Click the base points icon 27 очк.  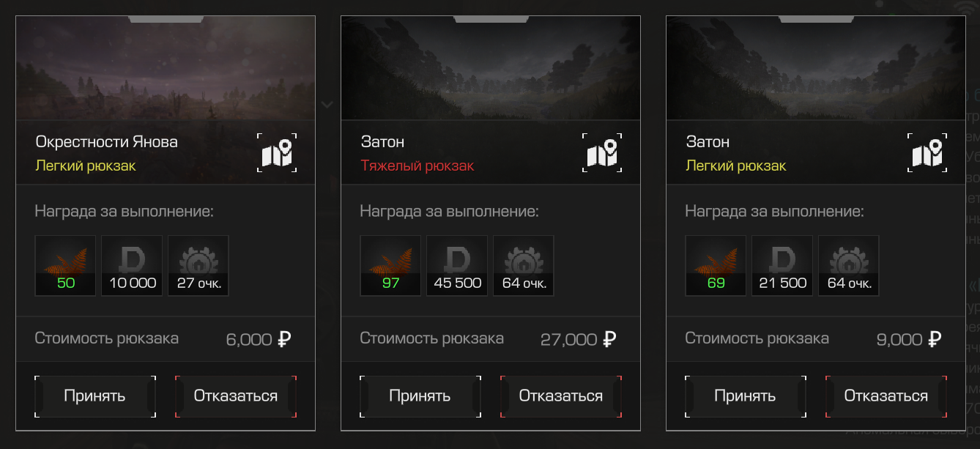click(x=198, y=266)
